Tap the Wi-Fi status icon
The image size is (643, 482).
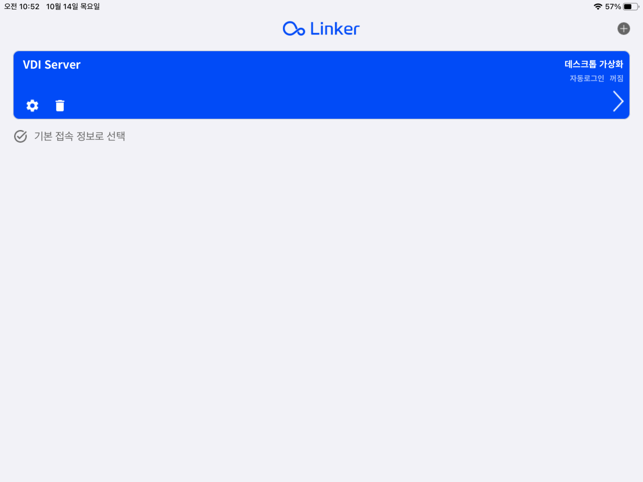point(598,7)
